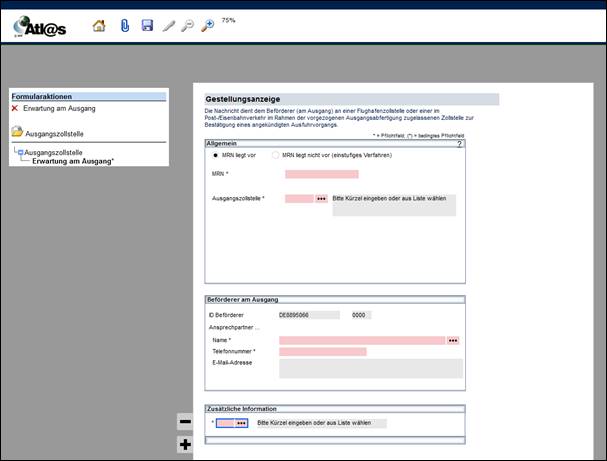The width and height of the screenshot is (607, 461).
Task: Focus the Telefonnummer field
Action: tap(323, 352)
